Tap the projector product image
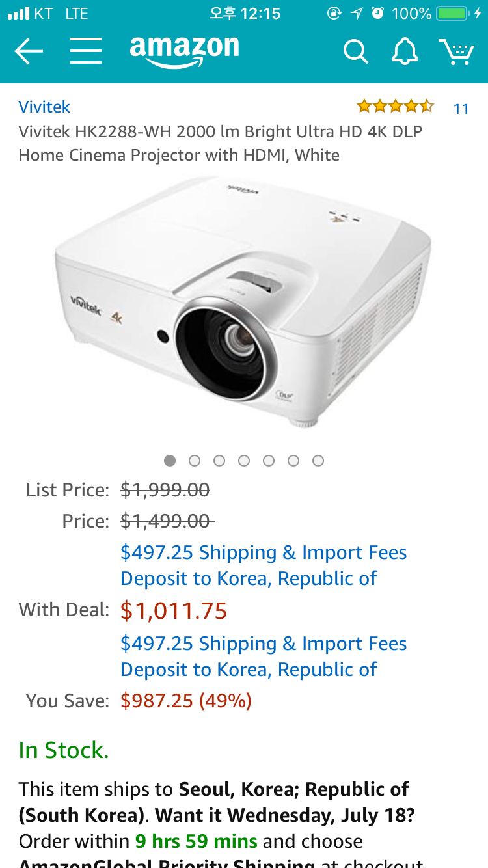Viewport: 488px width, 868px height. 244,303
